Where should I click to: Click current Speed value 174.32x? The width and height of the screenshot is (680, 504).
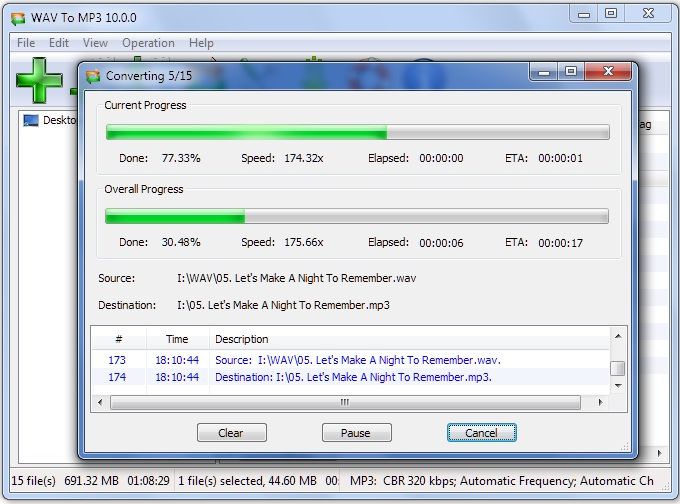coord(304,158)
